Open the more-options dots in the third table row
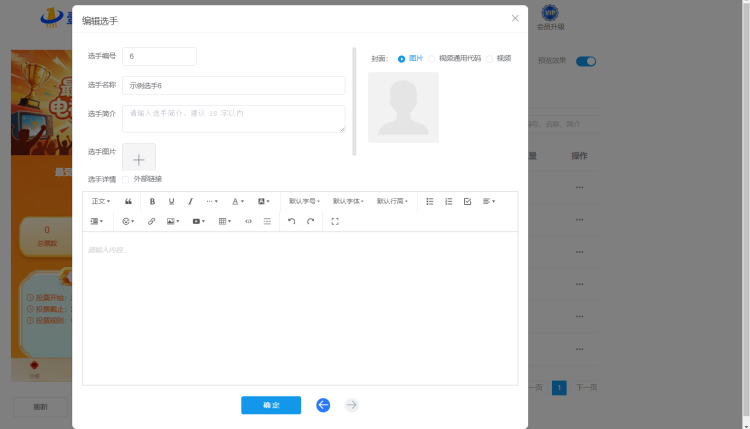This screenshot has width=750, height=429. coord(579,252)
